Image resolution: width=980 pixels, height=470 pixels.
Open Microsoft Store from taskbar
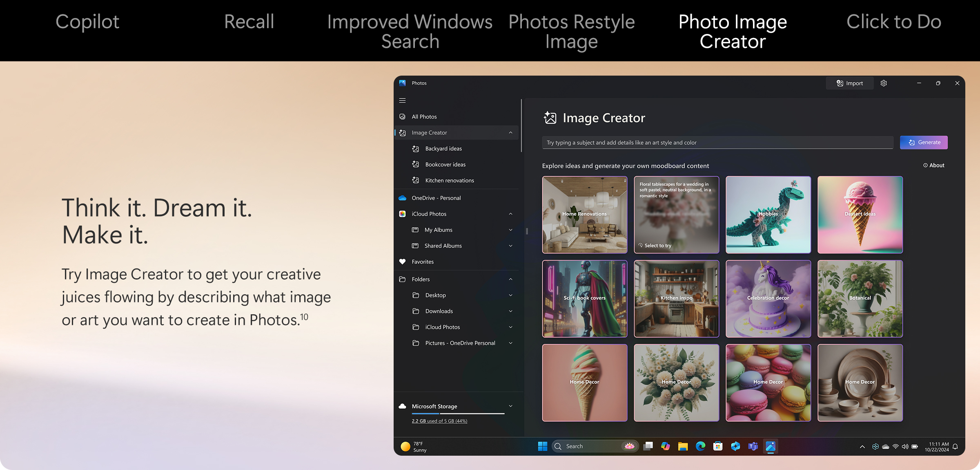pos(718,446)
